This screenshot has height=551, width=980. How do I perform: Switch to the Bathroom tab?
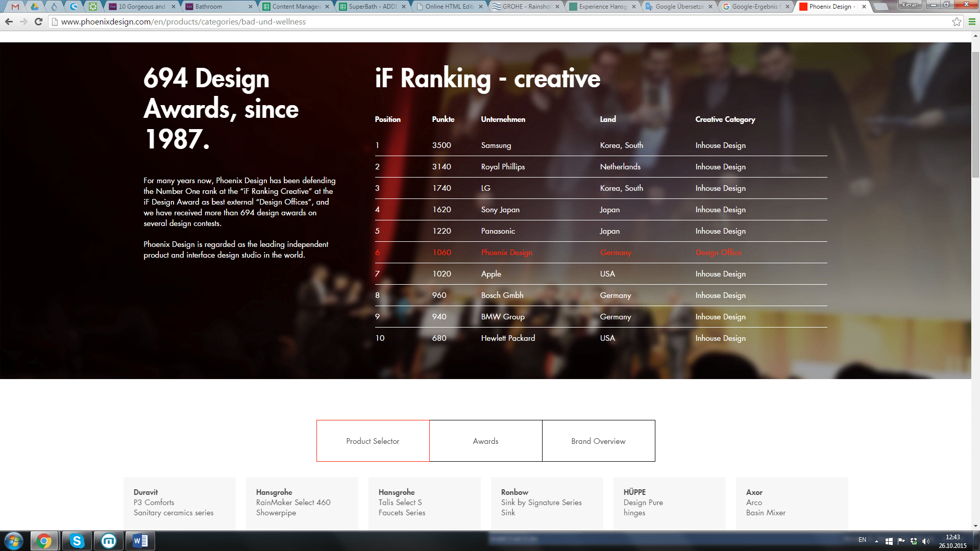pos(218,7)
